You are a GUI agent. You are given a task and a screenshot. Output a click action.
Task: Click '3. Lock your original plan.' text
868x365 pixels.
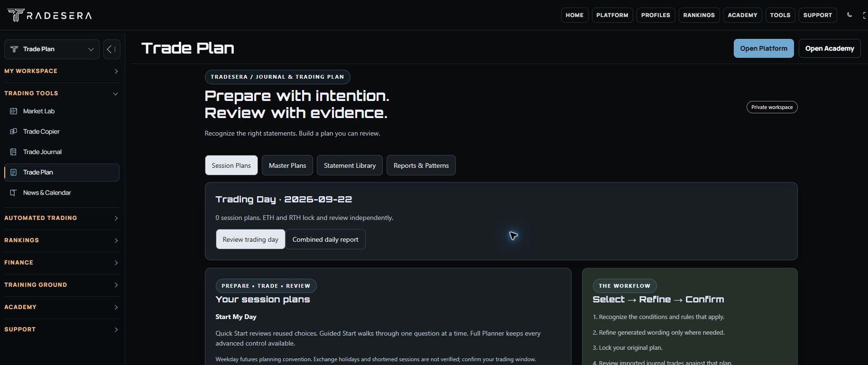tap(628, 348)
